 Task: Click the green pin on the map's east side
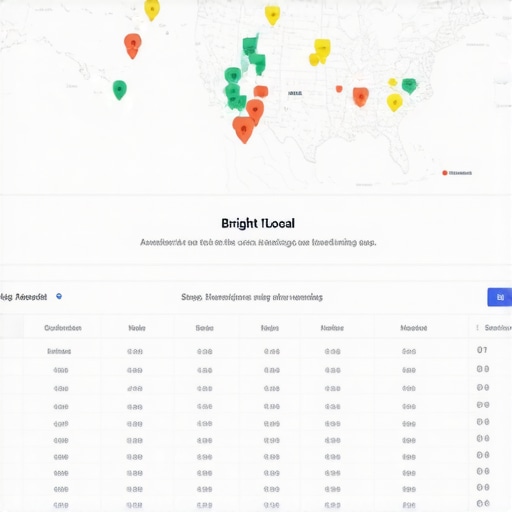coord(409,86)
